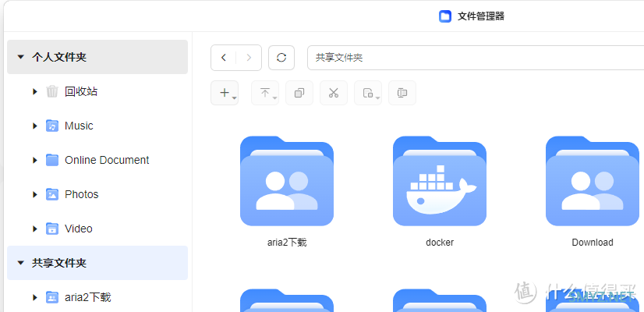Click the docker folder name text
The image size is (644, 312).
(x=440, y=243)
